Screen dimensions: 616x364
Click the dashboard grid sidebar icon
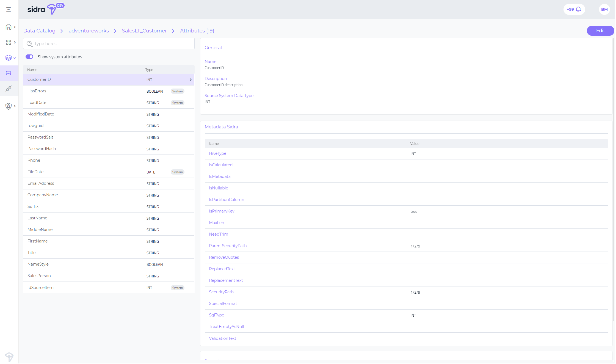click(x=9, y=42)
